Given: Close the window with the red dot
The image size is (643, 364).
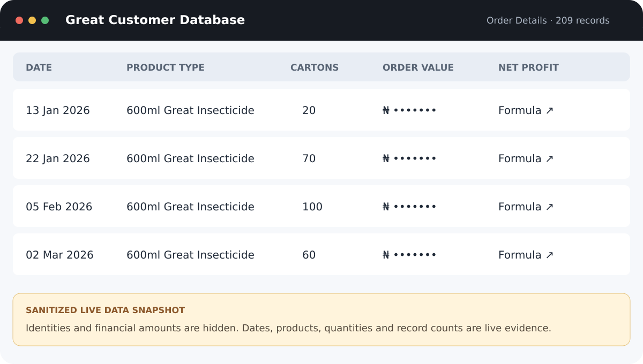Looking at the screenshot, I should click(19, 20).
